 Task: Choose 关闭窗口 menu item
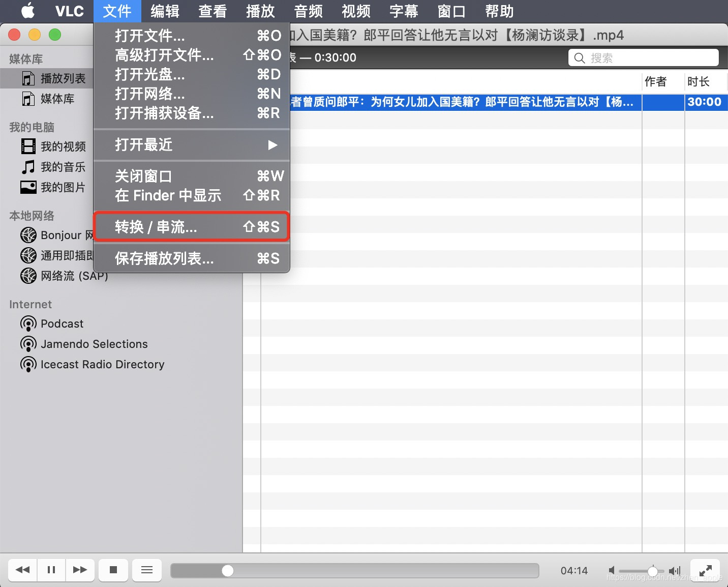tap(192, 176)
